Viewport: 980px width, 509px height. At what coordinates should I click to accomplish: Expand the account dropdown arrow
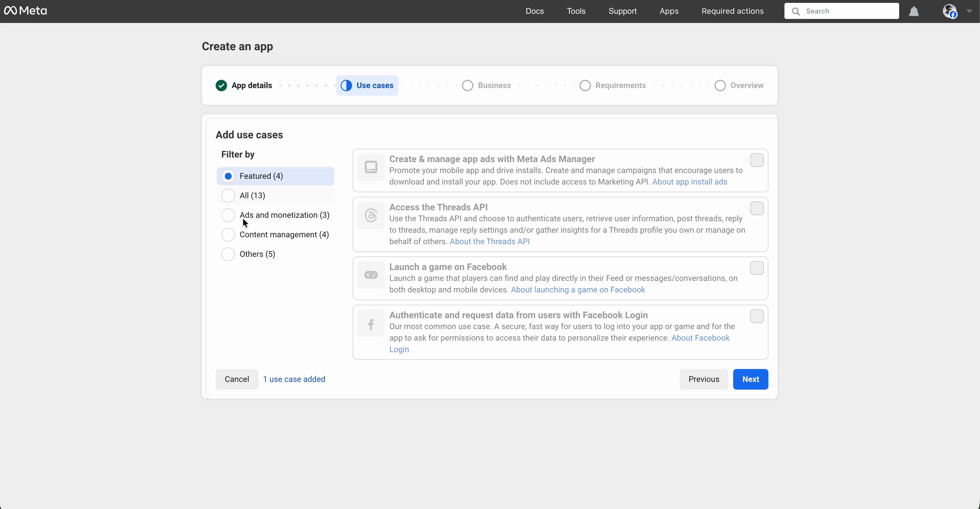[x=969, y=11]
